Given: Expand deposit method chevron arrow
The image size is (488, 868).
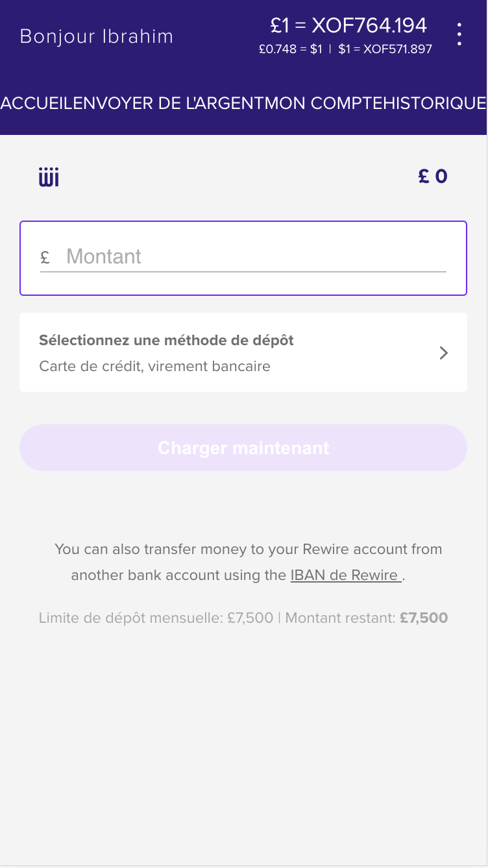Looking at the screenshot, I should point(444,353).
